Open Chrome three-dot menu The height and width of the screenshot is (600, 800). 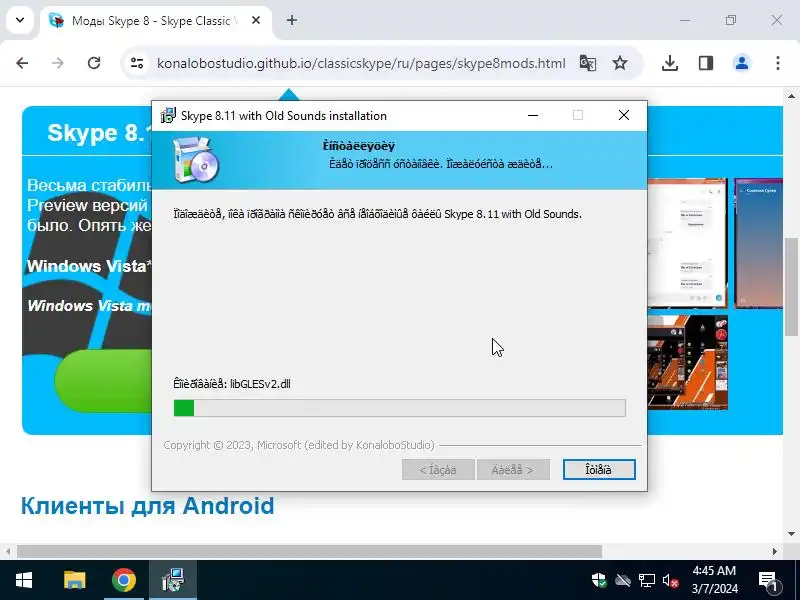[778, 63]
